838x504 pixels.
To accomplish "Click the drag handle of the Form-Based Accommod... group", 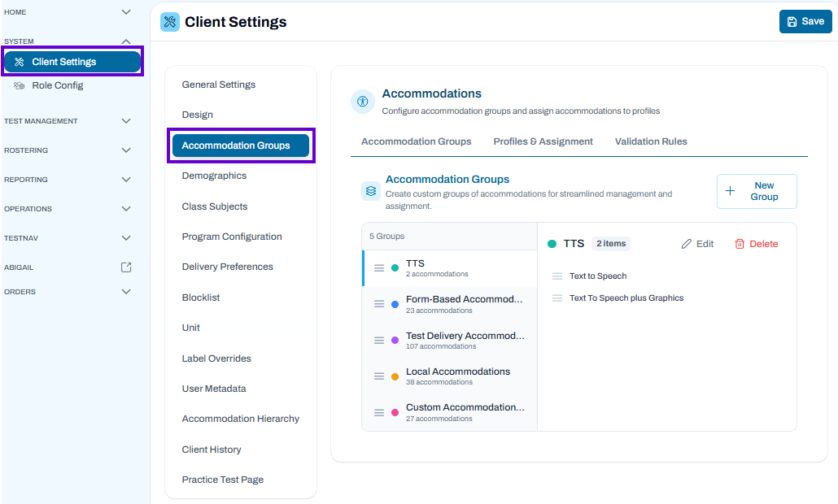I will 379,304.
